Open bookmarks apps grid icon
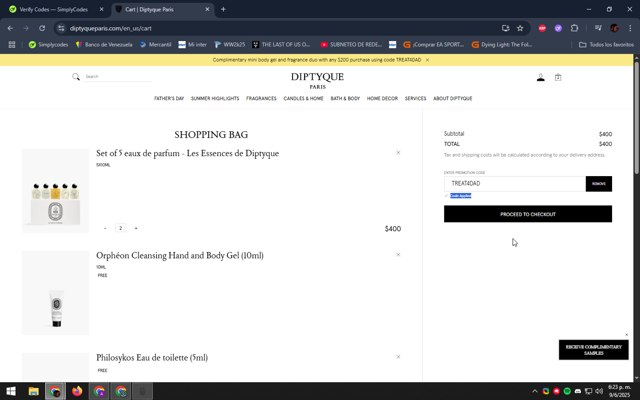Viewport: 640px width, 400px height. click(x=12, y=44)
